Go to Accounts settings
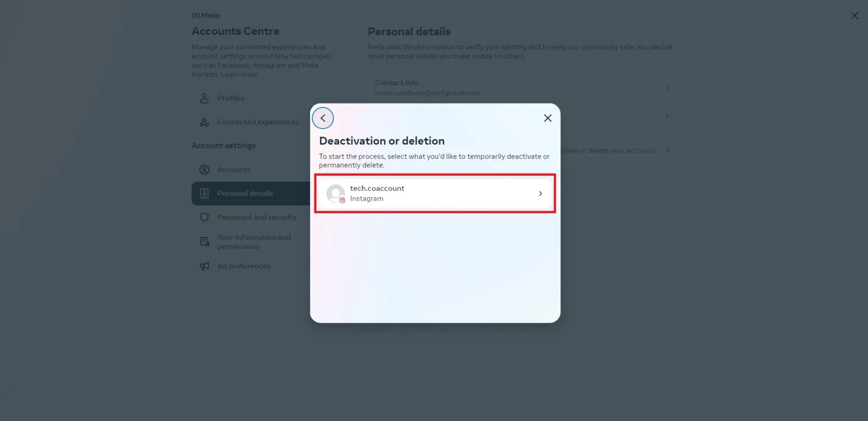This screenshot has height=421, width=868. tap(234, 170)
